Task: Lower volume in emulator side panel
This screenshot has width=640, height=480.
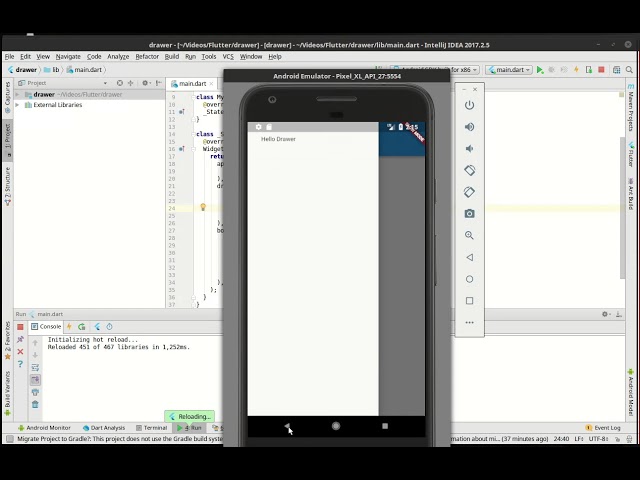Action: pyautogui.click(x=469, y=149)
